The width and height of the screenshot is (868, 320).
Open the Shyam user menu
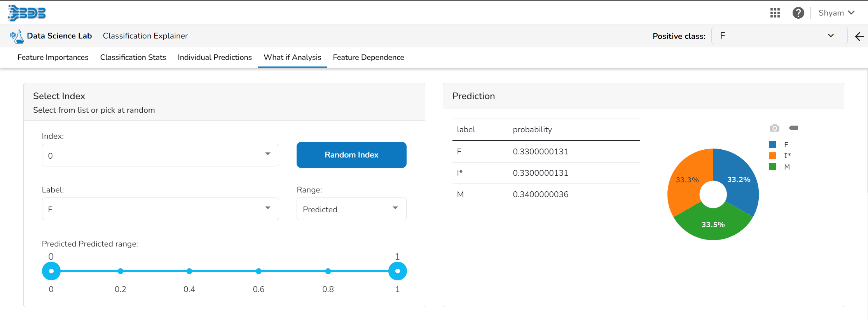[836, 13]
